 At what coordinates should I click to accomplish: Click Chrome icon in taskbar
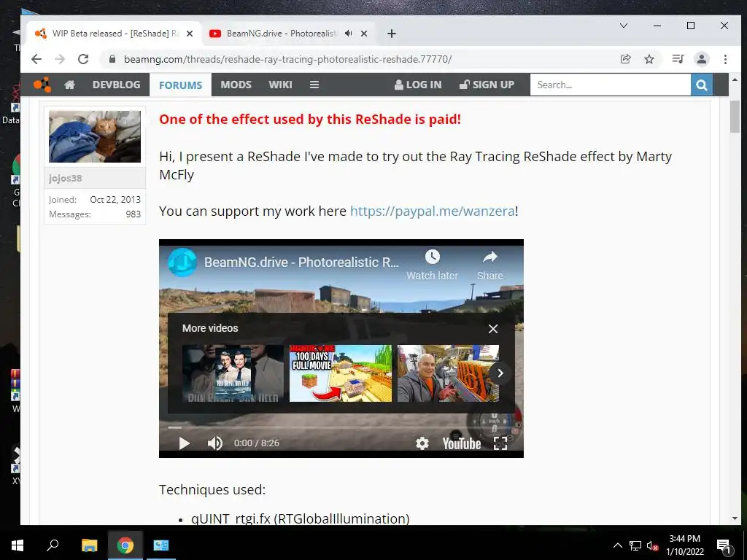[x=125, y=545]
